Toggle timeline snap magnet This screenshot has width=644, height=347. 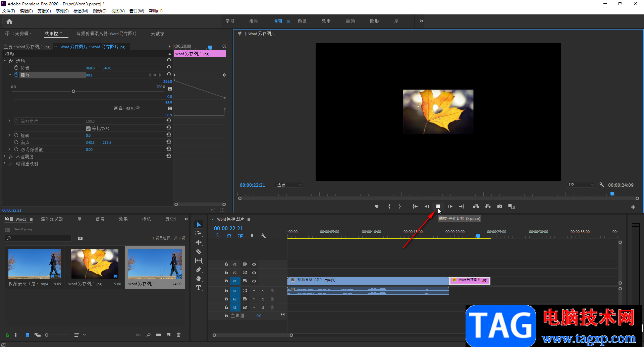pyautogui.click(x=229, y=236)
